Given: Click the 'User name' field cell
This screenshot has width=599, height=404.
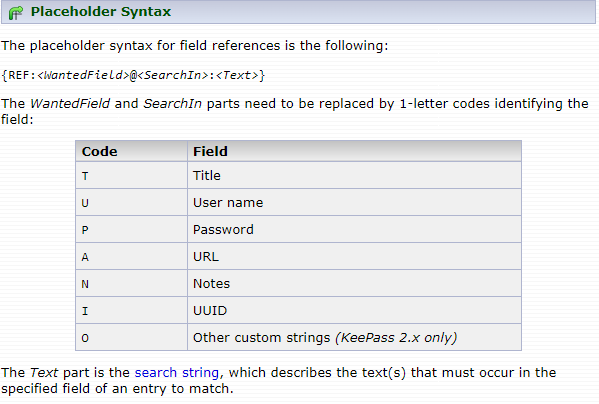Looking at the screenshot, I should click(x=354, y=203).
